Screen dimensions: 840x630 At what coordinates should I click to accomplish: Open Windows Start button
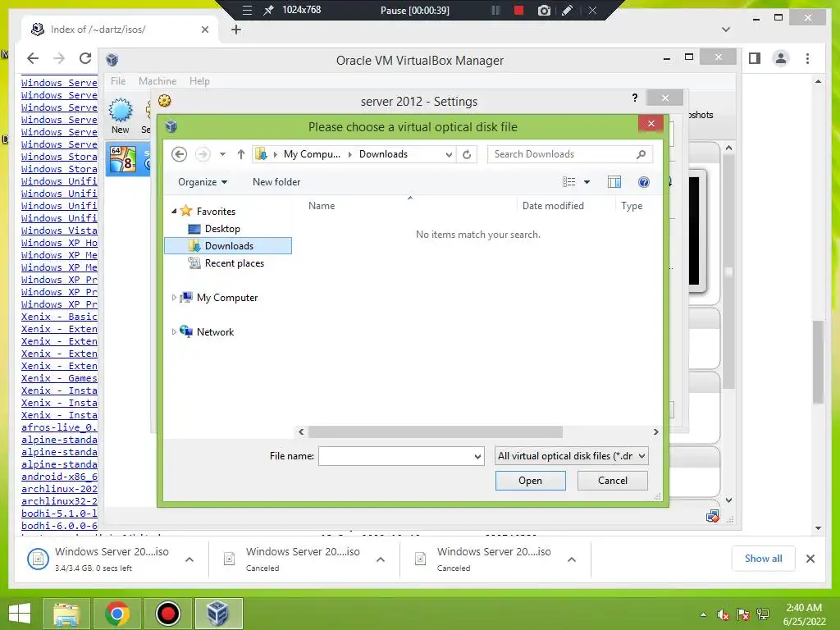20,614
